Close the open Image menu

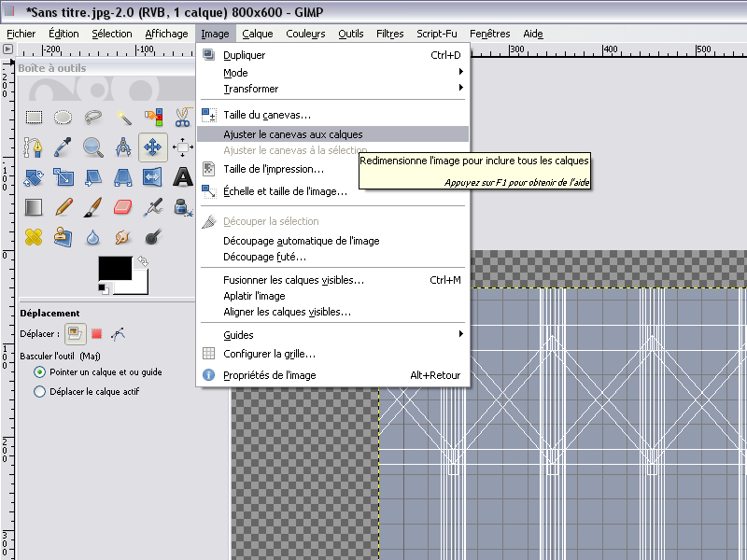pyautogui.click(x=215, y=34)
